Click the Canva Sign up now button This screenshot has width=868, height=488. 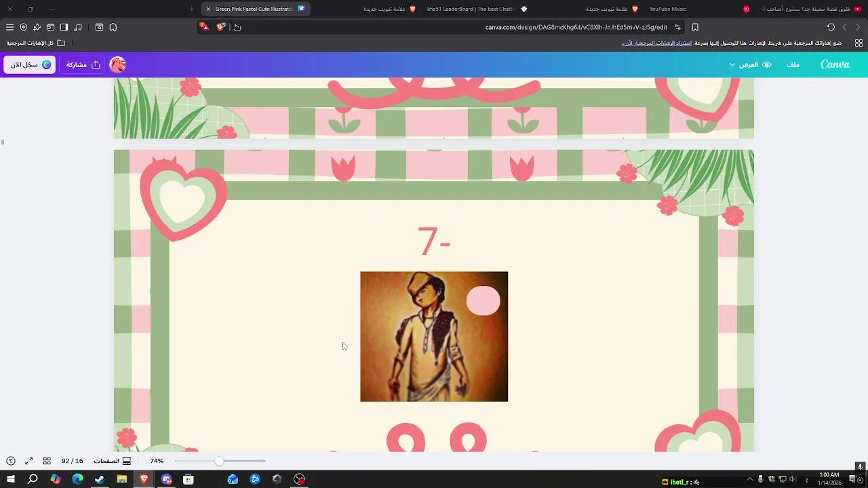(x=30, y=64)
